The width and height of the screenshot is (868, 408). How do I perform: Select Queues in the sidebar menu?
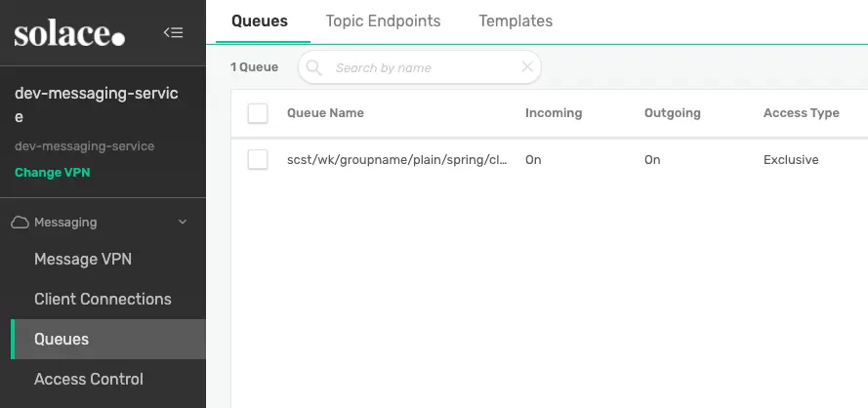click(x=62, y=339)
